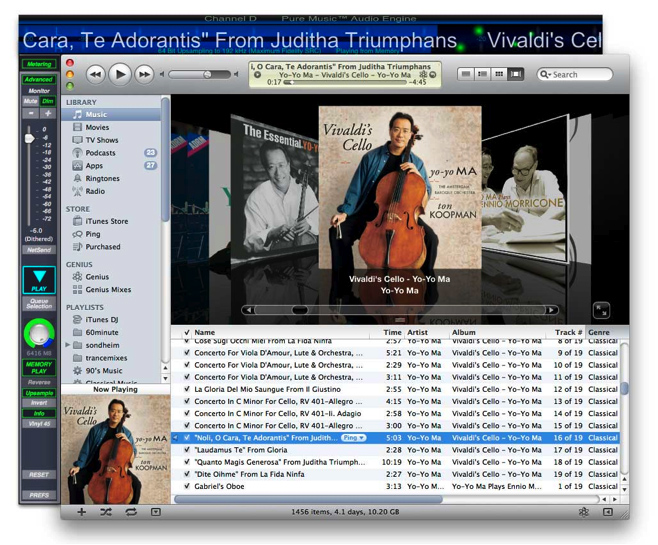This screenshot has height=545, width=658.
Task: Mute the Pure Music monitor
Action: pos(30,101)
